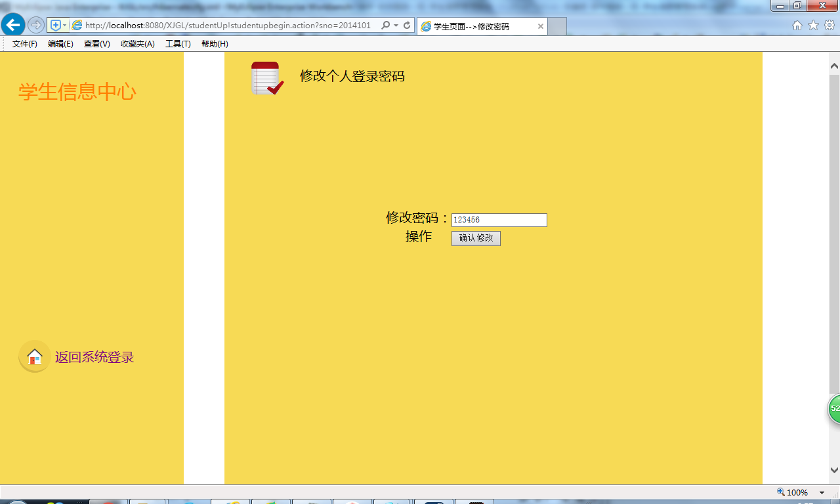840x504 pixels.
Task: Click the house icon next to 返回系统登录
Action: [33, 357]
